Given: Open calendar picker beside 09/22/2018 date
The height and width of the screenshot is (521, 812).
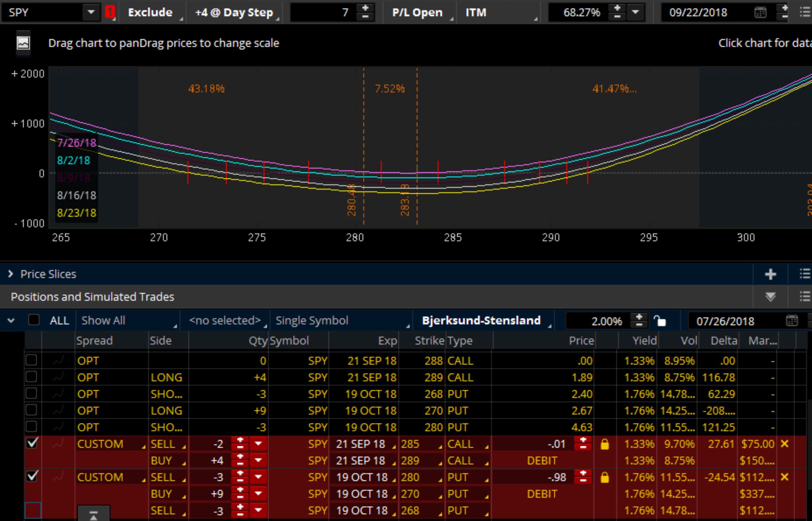Looking at the screenshot, I should coord(760,13).
